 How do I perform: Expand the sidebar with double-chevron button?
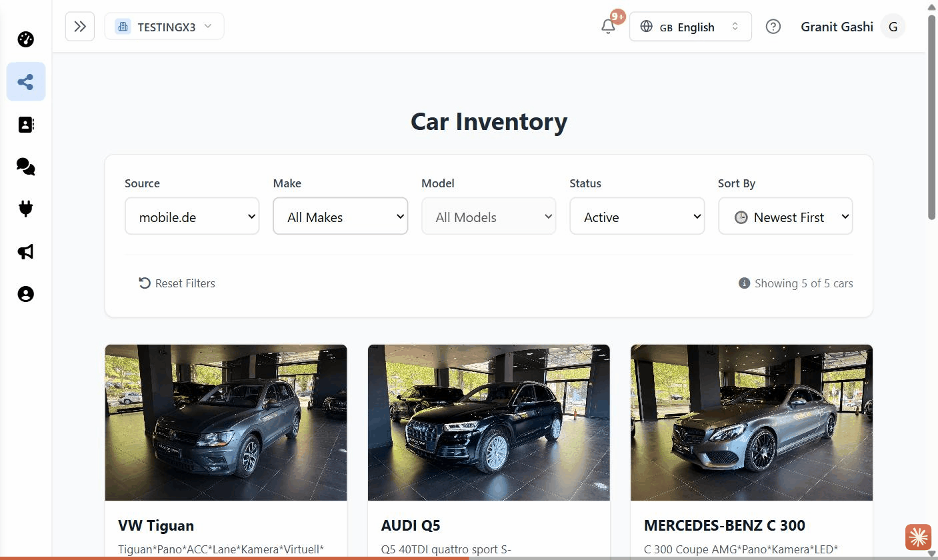pyautogui.click(x=80, y=27)
